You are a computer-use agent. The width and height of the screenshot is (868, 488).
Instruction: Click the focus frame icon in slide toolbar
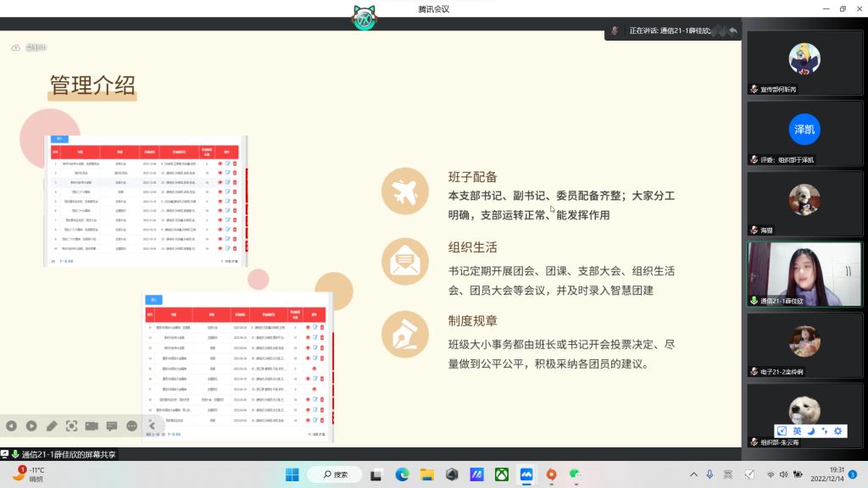pos(72,425)
